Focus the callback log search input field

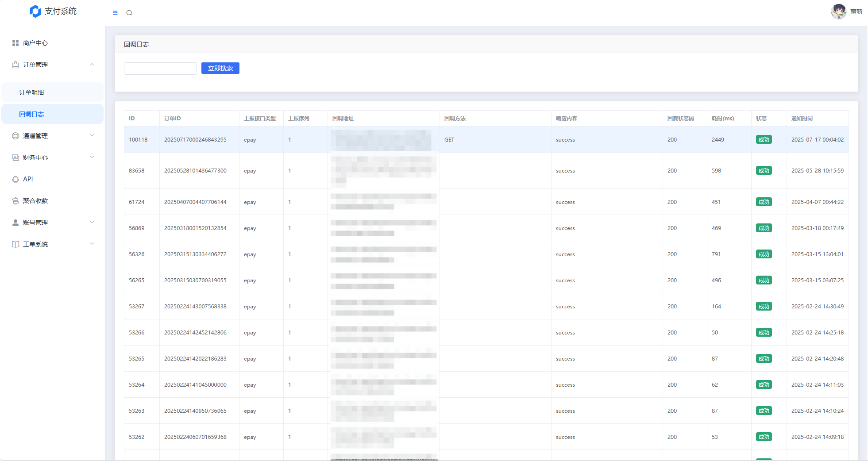160,69
